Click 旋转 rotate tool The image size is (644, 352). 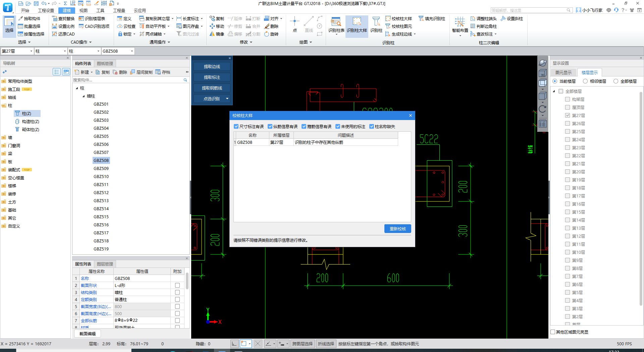point(271,34)
